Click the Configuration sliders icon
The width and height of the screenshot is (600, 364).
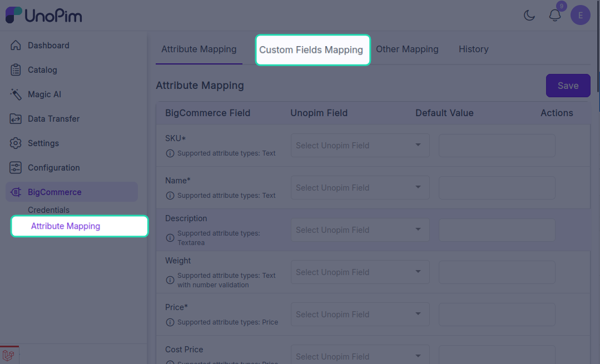(x=16, y=167)
